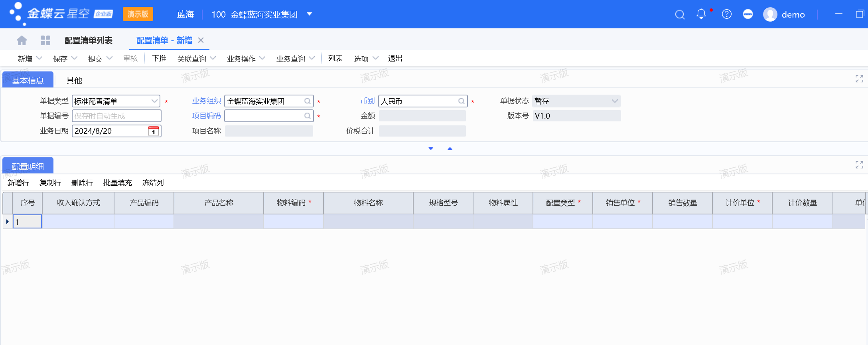Click the 列表 toolbar button

click(x=335, y=58)
